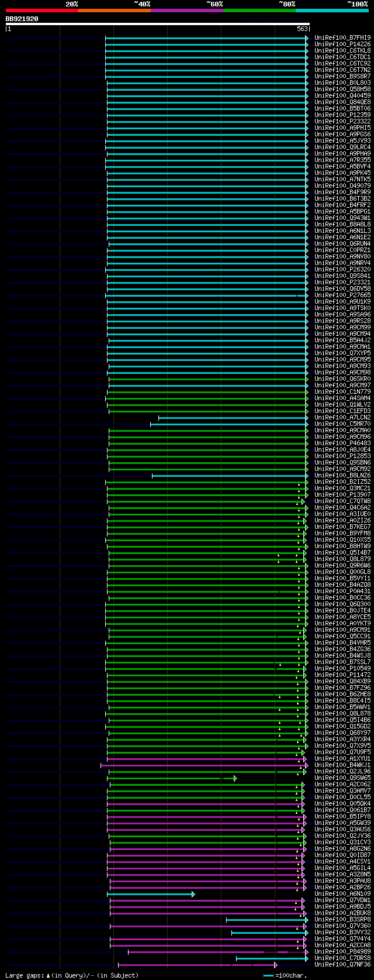Screen dimensions: 374x980
Task: Open hit UniRef100_P14226
Action: pos(342,44)
